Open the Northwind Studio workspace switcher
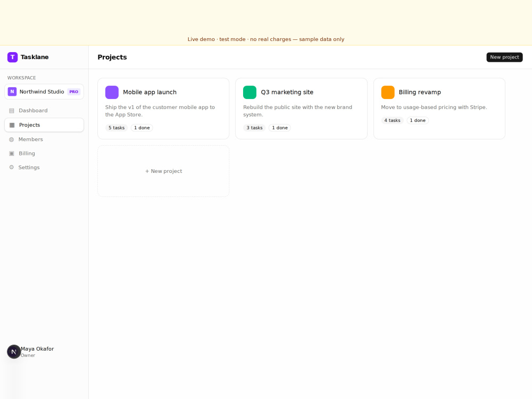The image size is (532, 399). 44,92
